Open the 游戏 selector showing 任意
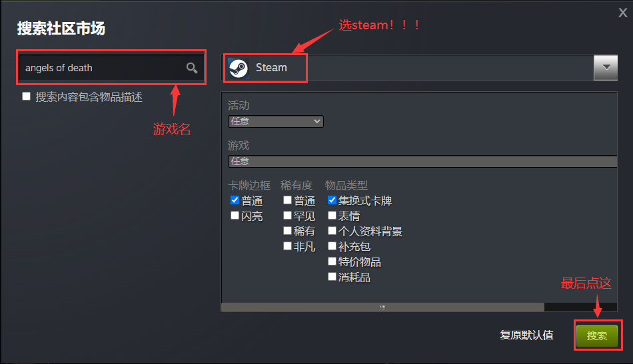This screenshot has width=633, height=364. click(422, 161)
